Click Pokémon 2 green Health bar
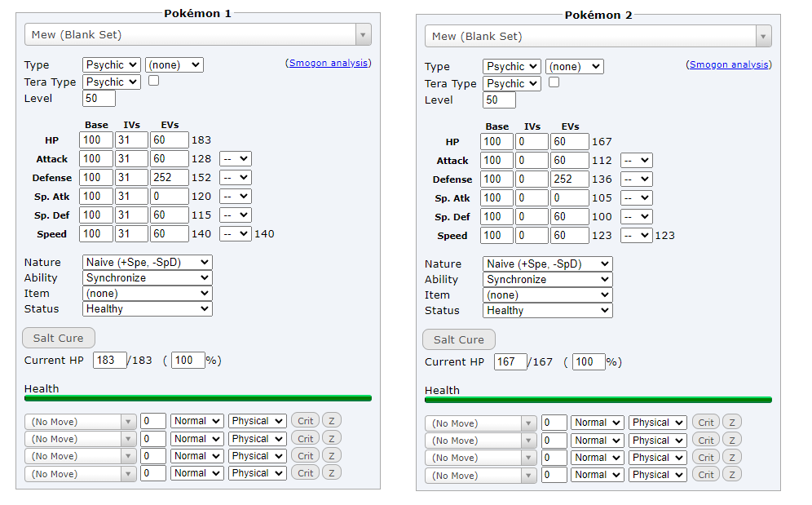The width and height of the screenshot is (812, 505). pos(598,400)
